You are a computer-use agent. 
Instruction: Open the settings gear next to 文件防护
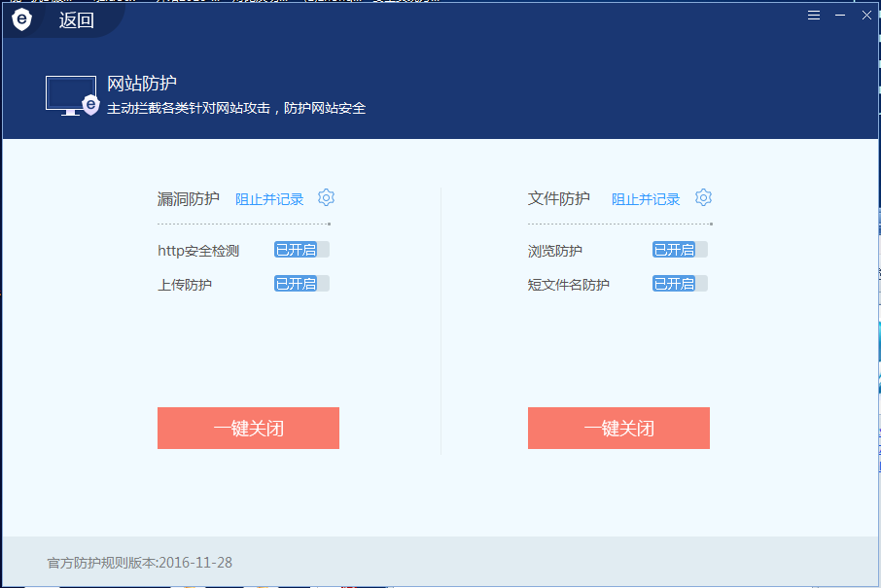coord(703,197)
